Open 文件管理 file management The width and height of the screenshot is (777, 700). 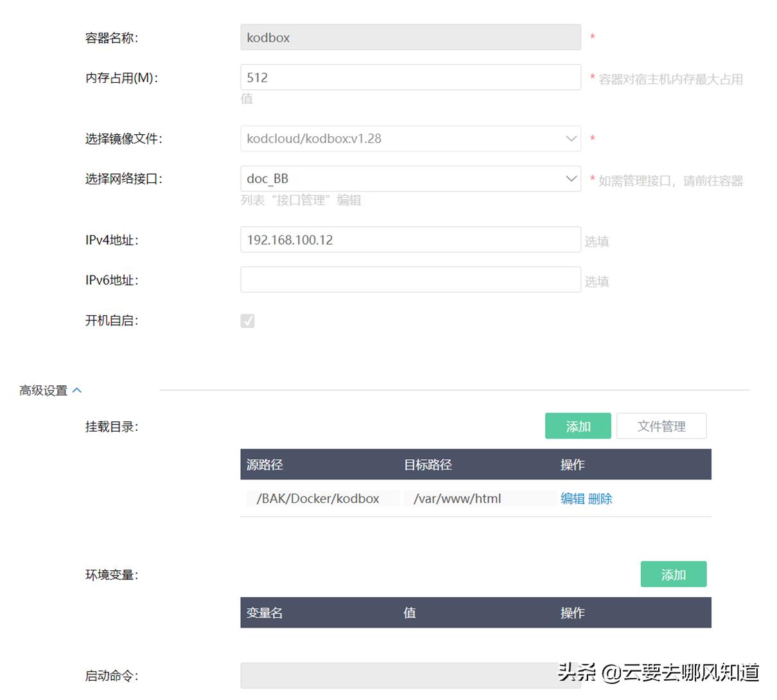[x=661, y=425]
